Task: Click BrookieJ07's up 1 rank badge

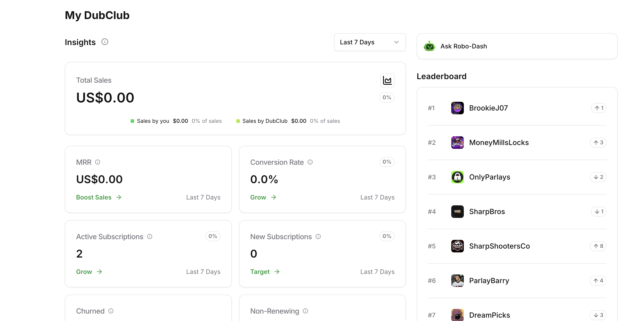Action: point(598,108)
